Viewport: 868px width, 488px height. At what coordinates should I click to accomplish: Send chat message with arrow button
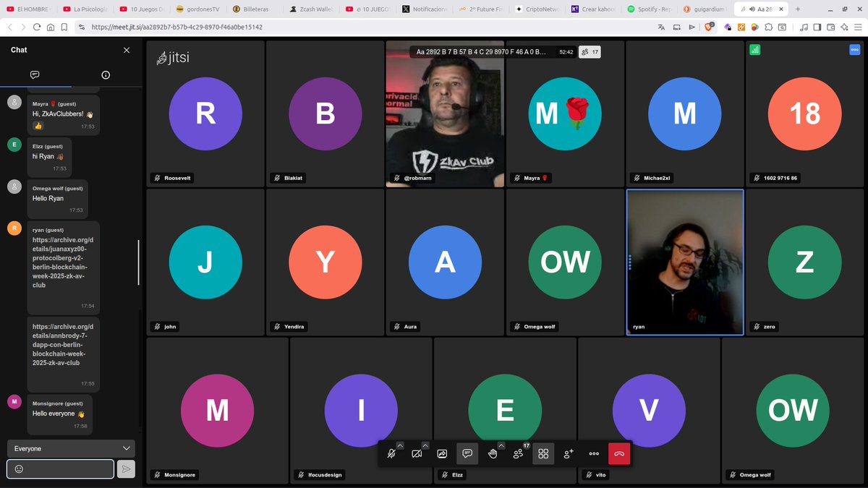click(126, 469)
